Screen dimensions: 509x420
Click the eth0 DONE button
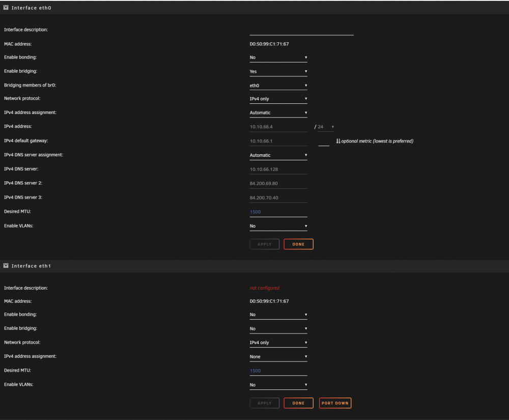click(x=298, y=244)
